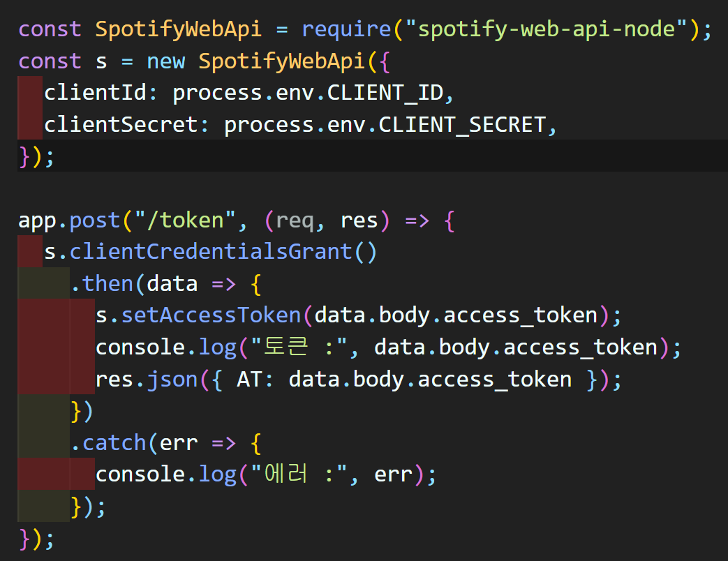Click the log method in the 에러 line
This screenshot has width=728, height=561.
point(218,475)
